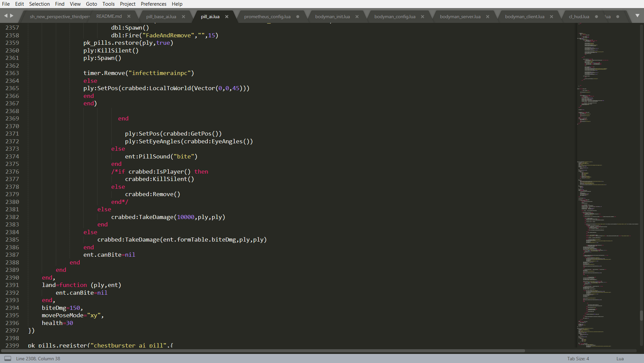This screenshot has height=363, width=644.
Task: Click the pk_pills.register chestburster line
Action: click(100, 345)
